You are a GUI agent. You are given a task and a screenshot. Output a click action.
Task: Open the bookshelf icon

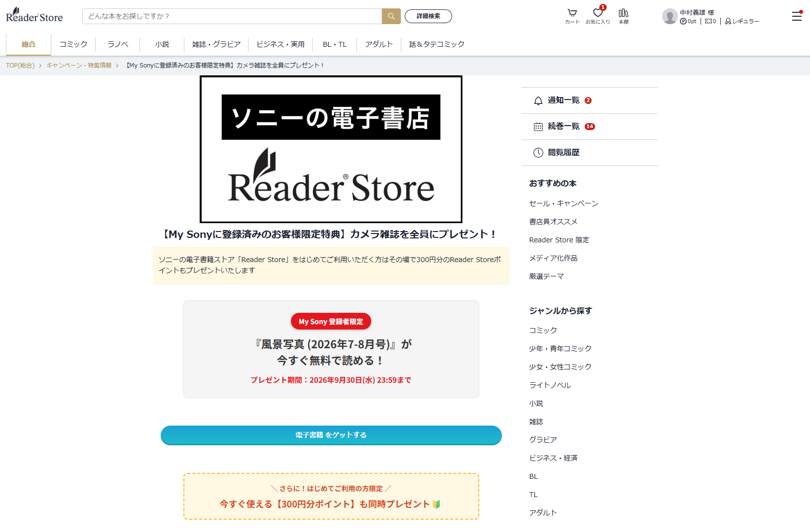coord(624,16)
